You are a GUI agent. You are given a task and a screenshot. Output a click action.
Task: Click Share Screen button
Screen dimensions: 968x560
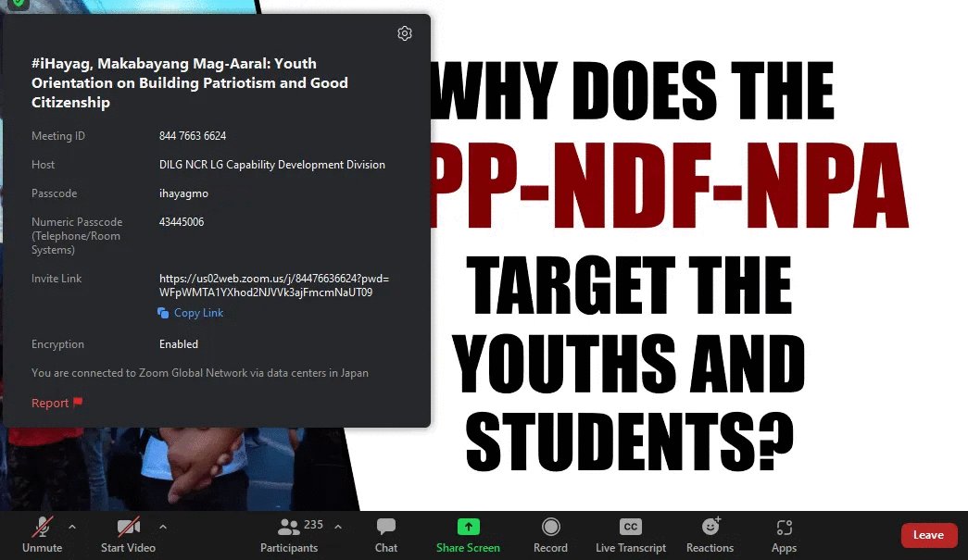click(x=468, y=535)
